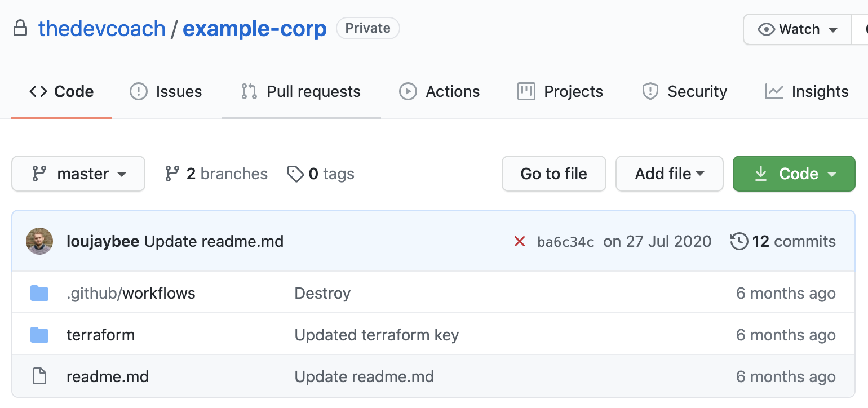868x408 pixels.
Task: Click the shield icon next to Security
Action: (650, 91)
